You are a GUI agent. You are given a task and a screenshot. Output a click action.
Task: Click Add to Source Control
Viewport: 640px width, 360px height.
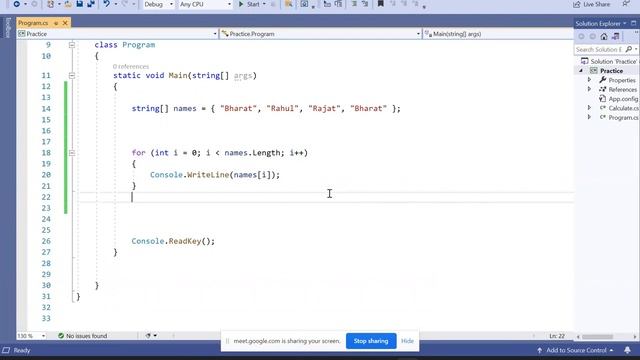576,350
